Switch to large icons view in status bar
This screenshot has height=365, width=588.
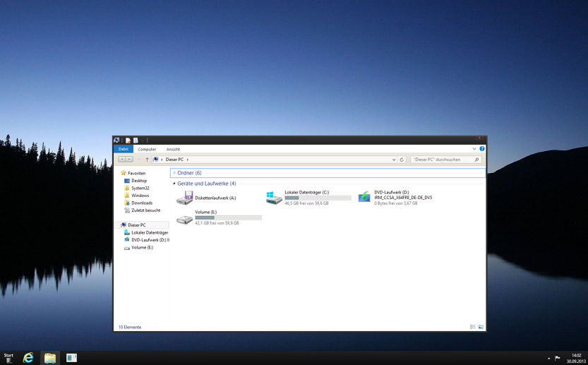coord(481,327)
